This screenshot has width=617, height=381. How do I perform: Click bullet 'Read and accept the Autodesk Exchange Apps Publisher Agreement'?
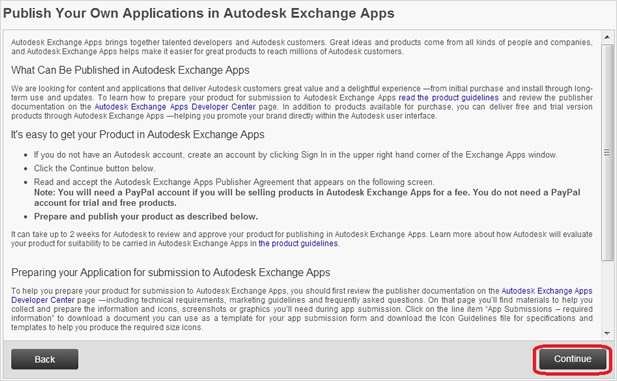[234, 182]
